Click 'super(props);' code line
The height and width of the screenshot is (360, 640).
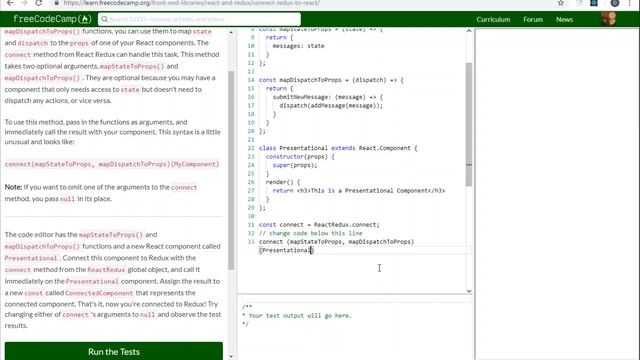[295, 165]
